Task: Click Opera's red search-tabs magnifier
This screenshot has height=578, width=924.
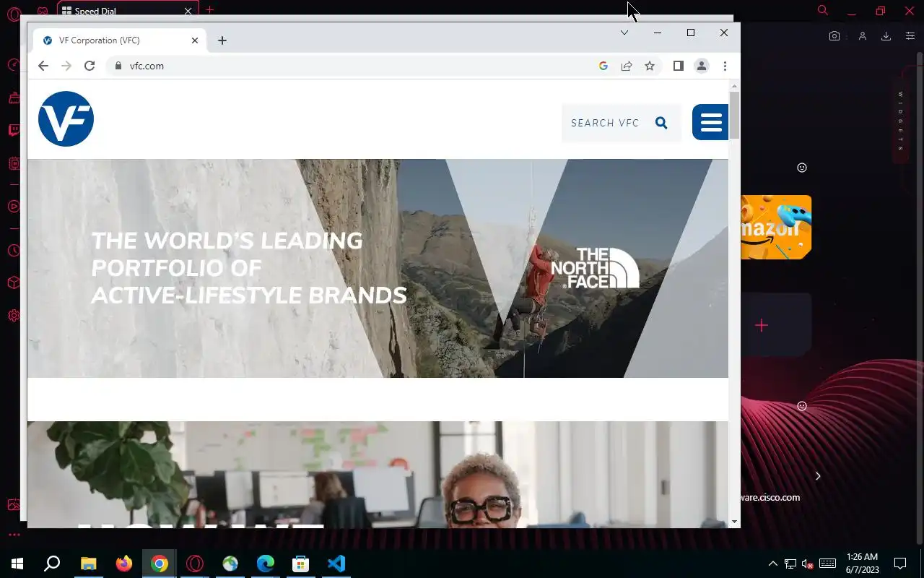Action: [x=822, y=10]
